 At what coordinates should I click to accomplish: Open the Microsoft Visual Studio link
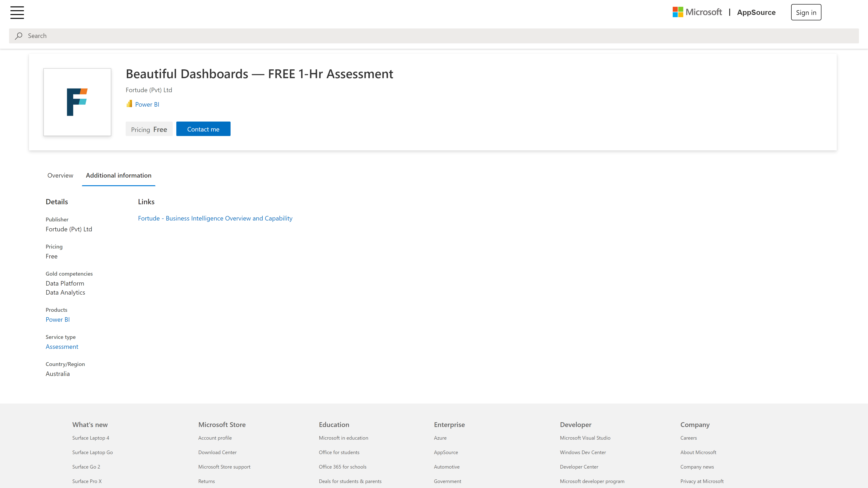pos(585,438)
